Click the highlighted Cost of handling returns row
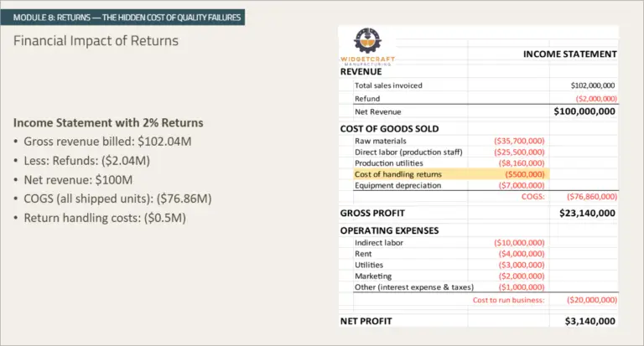This screenshot has width=644, height=346. pos(397,174)
